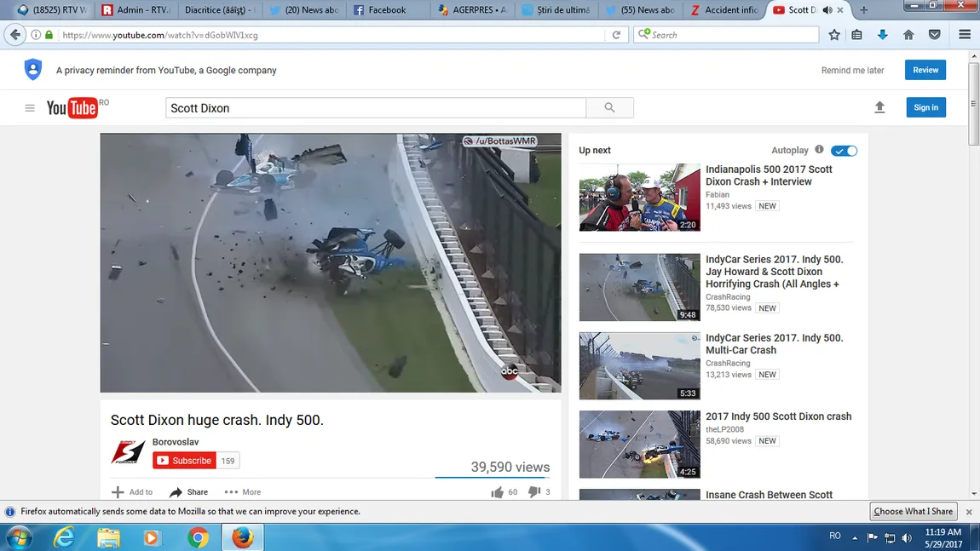The image size is (980, 551).
Task: Switch to AGERPRES tab
Action: coord(472,10)
